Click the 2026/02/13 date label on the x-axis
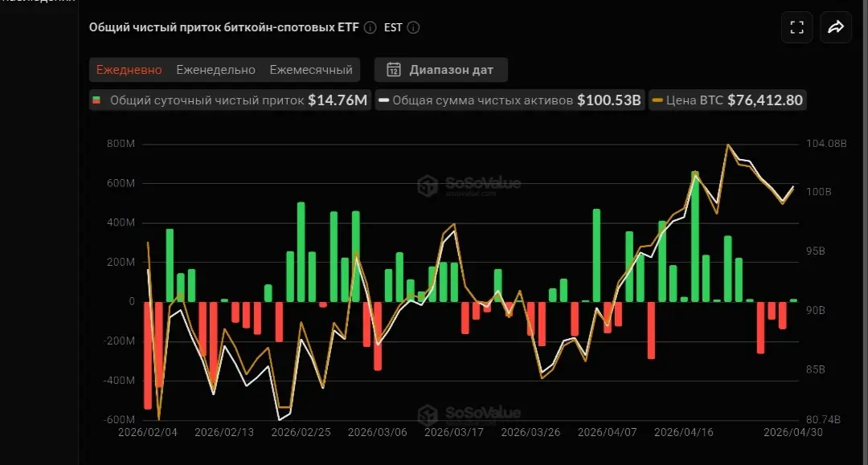868x465 pixels. point(224,432)
